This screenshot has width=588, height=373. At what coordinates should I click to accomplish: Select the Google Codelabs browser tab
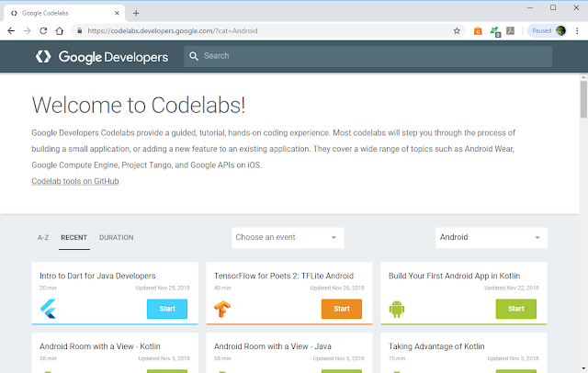click(x=64, y=13)
